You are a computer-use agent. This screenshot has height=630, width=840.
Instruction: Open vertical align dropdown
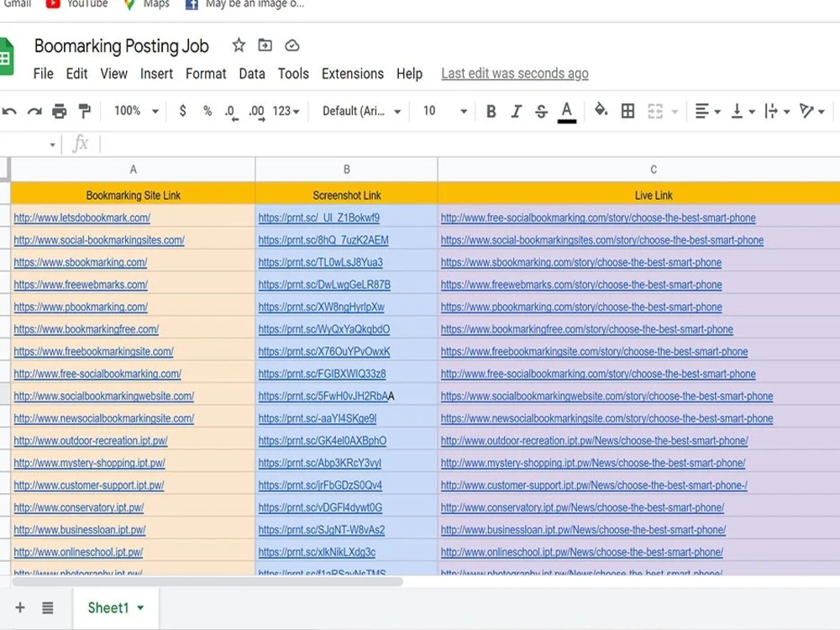743,111
